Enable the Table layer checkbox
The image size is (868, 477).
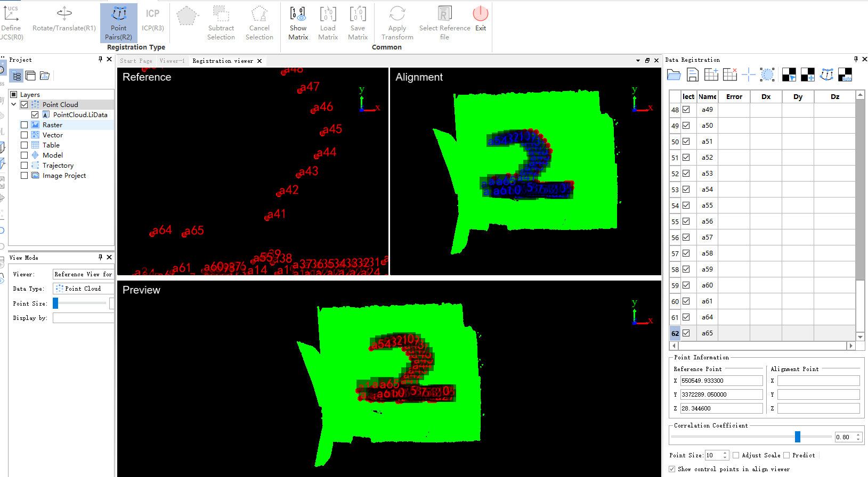(24, 145)
